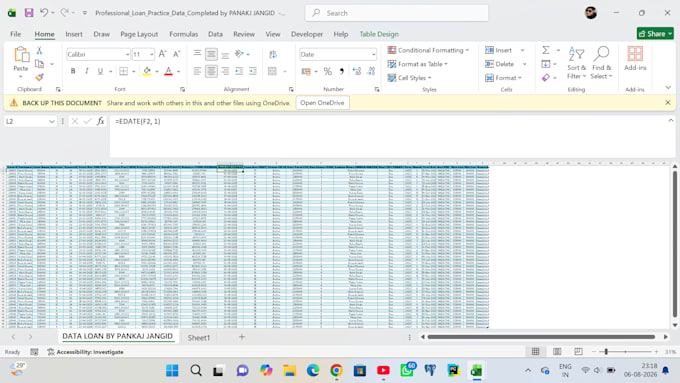Click the Orientation angled text icon
The width and height of the screenshot is (680, 383).
click(239, 54)
